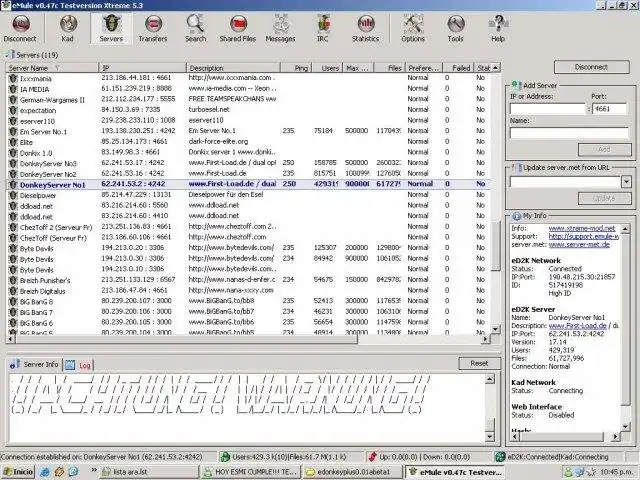Click the Inicio start button
The image size is (640, 480).
click(x=18, y=472)
